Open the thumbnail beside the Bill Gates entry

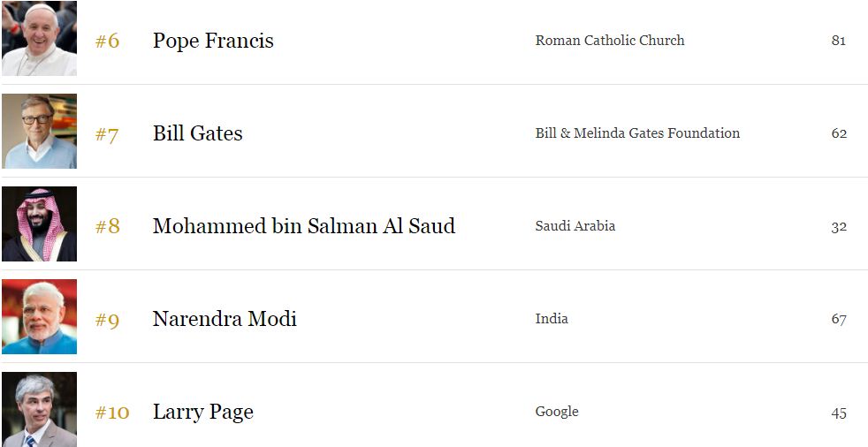(x=39, y=132)
